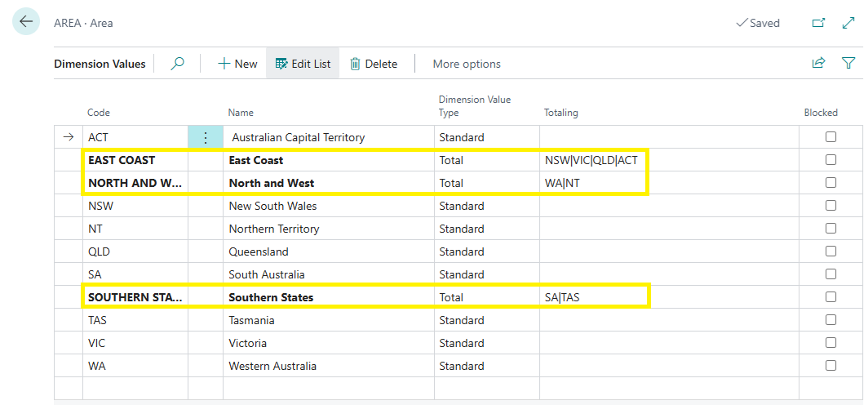Open the Dimension Values caption
This screenshot has width=868, height=405.
point(100,64)
